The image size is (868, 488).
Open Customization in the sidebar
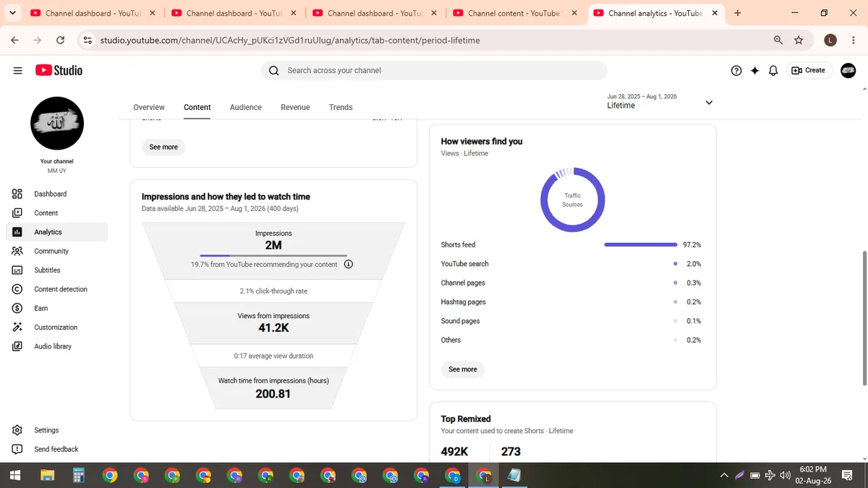[56, 328]
